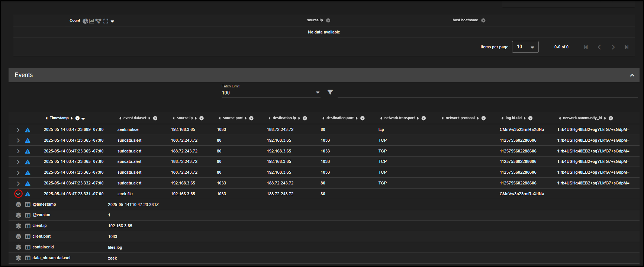The width and height of the screenshot is (644, 267).
Task: Click group-by layers icon next to client.ip
Action: [x=18, y=226]
